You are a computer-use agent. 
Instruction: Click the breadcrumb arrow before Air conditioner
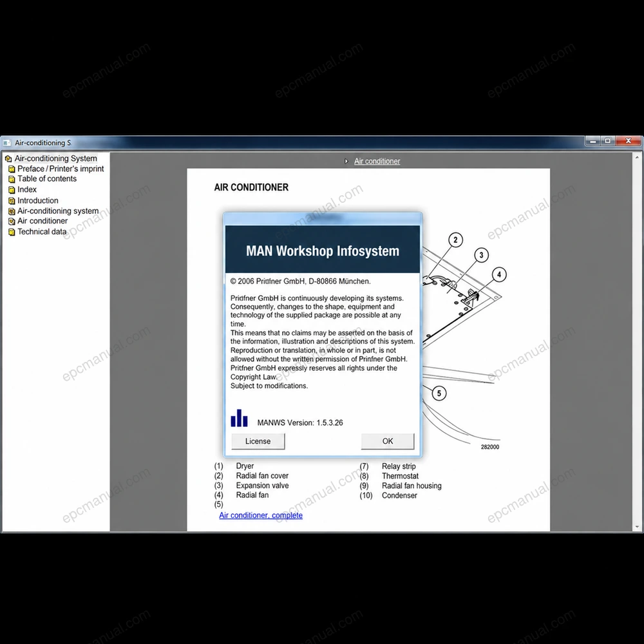click(346, 162)
